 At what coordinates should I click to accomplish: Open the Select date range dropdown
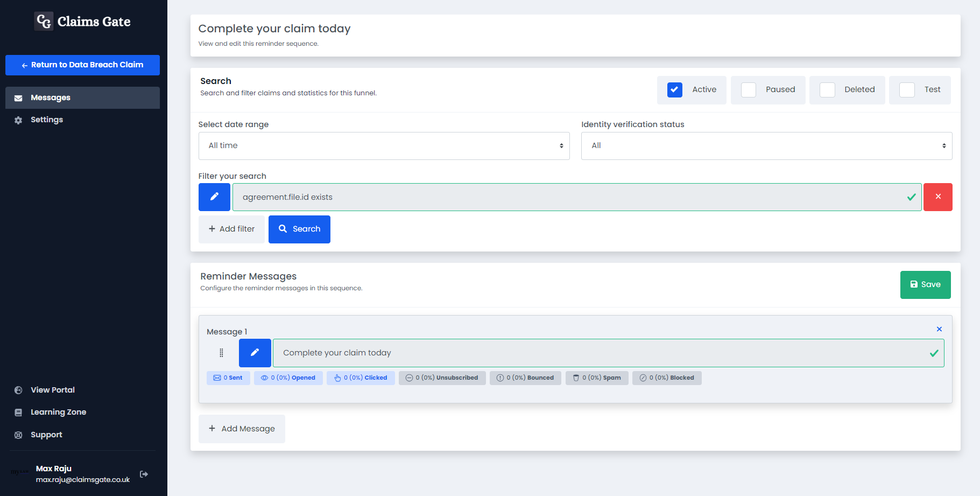tap(384, 146)
